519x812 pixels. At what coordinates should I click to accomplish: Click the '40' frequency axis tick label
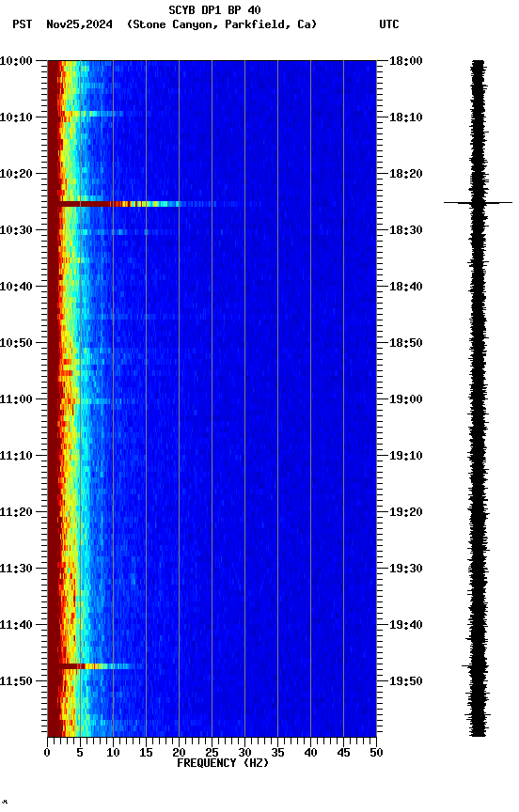tap(310, 753)
